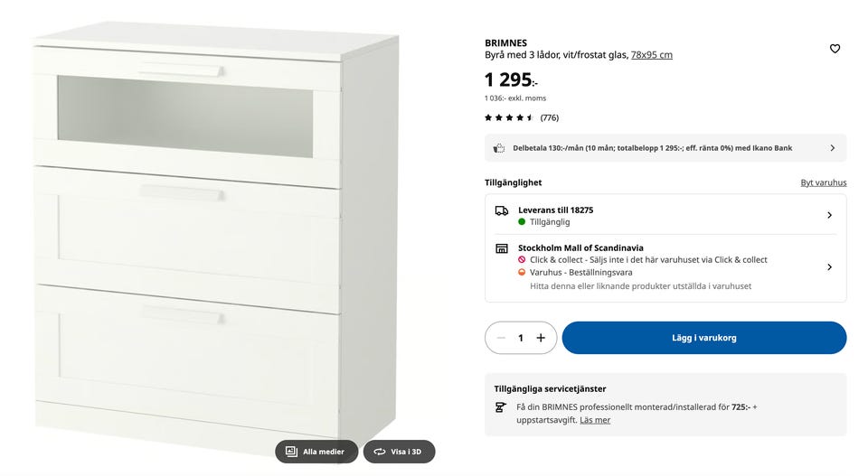Viewport: 868px width, 476px height.
Task: Add product to favorites with heart icon
Action: click(x=835, y=49)
